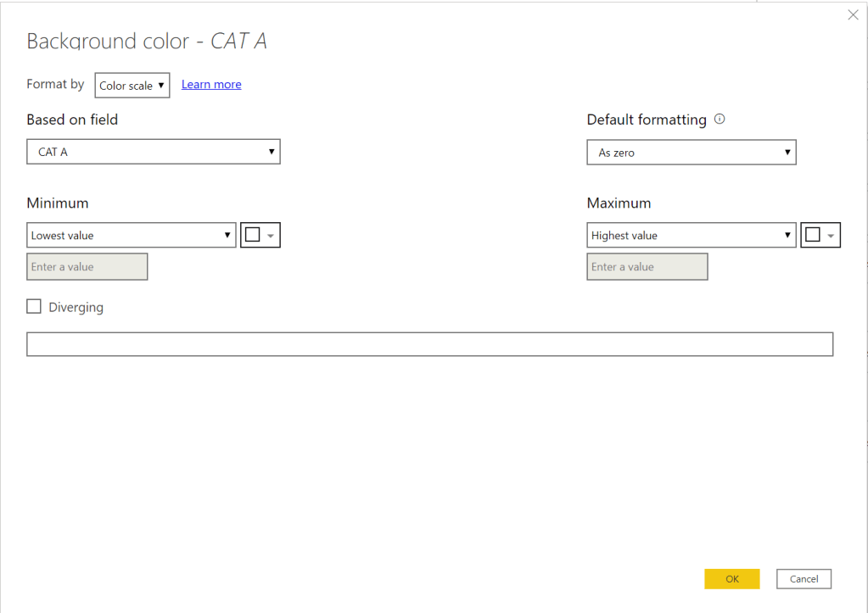Open the Minimum color picker arrow
The image size is (868, 613).
tap(271, 236)
